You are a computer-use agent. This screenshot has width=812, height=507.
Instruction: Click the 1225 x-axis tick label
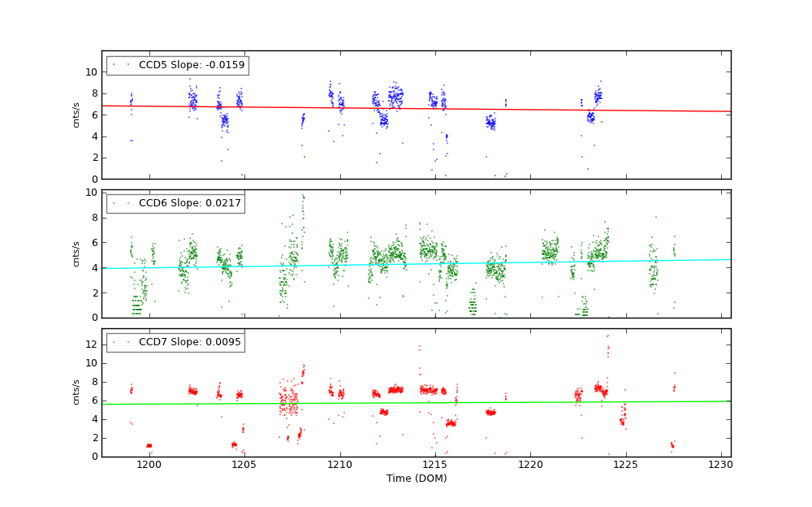(625, 465)
